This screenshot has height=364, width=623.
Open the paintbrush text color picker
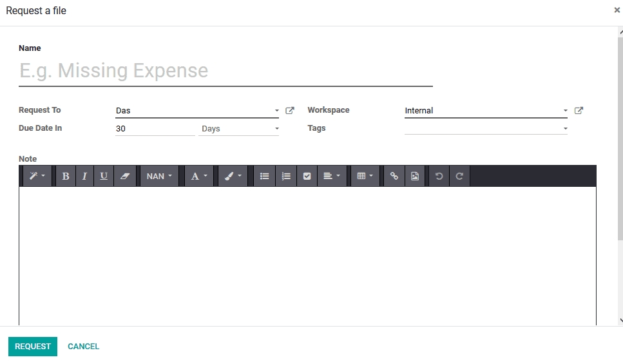233,176
